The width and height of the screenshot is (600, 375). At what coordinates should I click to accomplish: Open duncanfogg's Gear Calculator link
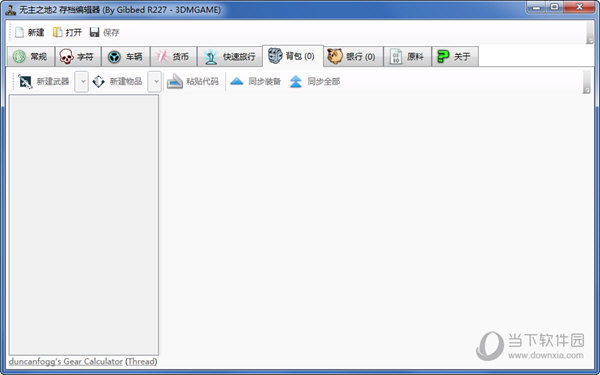click(x=66, y=362)
